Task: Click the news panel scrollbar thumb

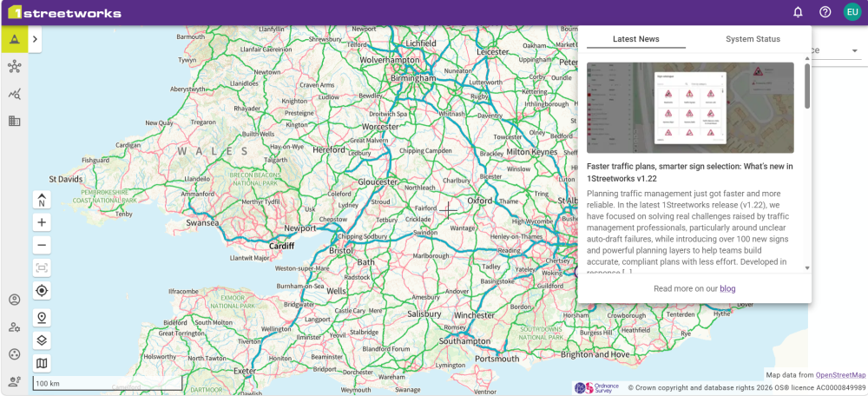Action: pyautogui.click(x=807, y=86)
